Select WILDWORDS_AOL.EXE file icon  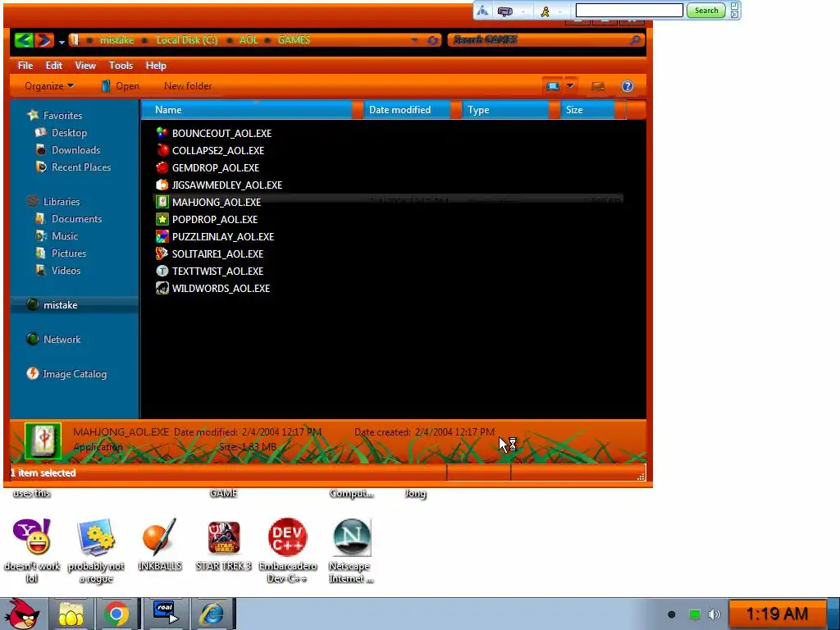click(x=162, y=288)
